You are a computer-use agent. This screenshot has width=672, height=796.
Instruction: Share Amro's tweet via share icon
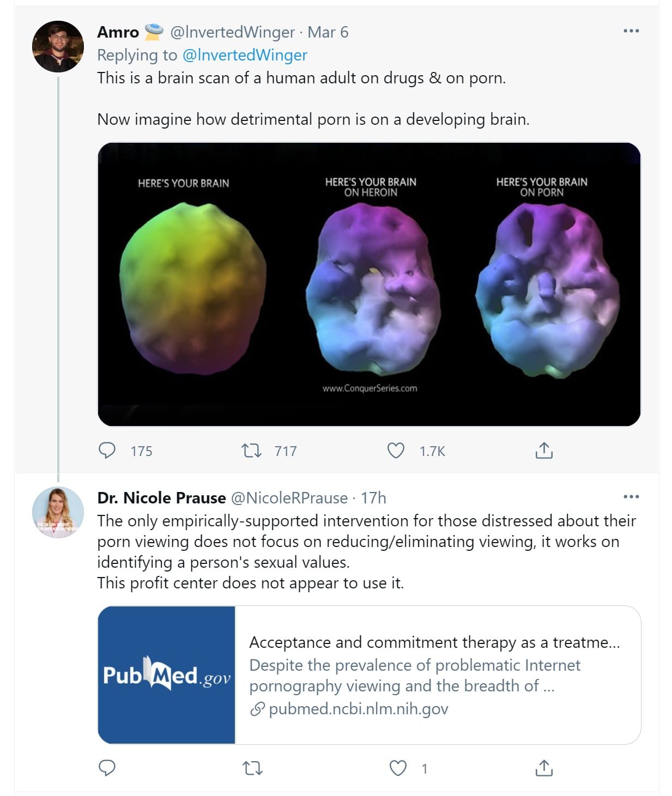543,451
